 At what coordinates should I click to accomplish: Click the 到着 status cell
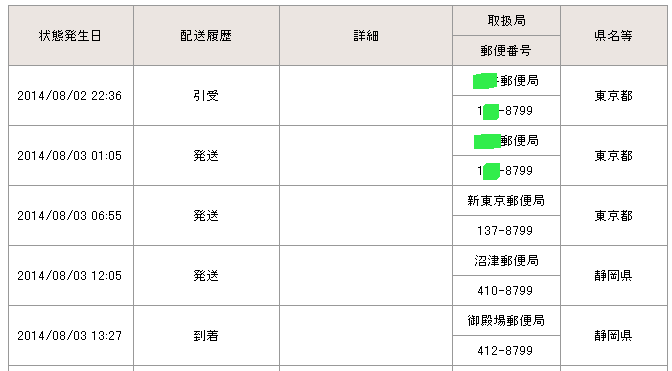coord(206,335)
